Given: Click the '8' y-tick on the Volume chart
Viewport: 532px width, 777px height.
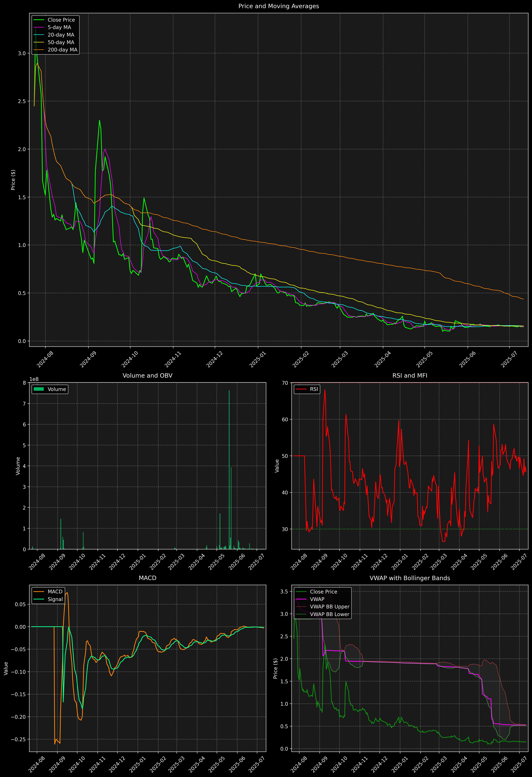Looking at the screenshot, I should point(24,383).
